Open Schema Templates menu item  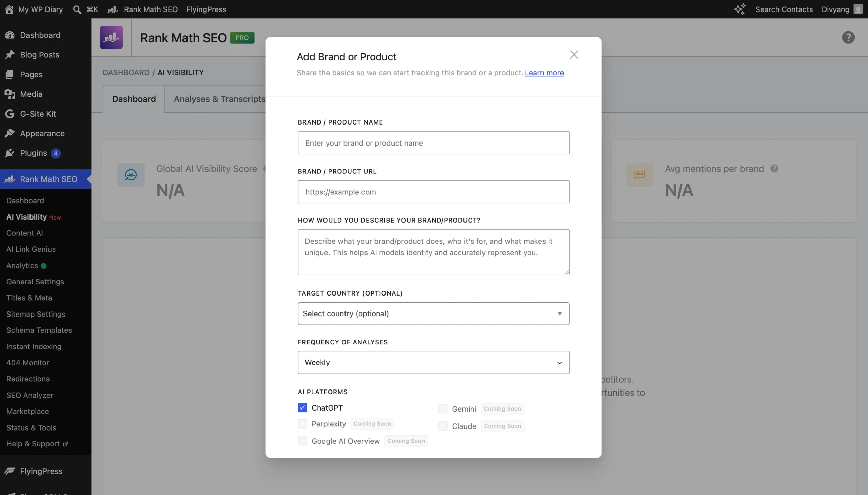(39, 330)
